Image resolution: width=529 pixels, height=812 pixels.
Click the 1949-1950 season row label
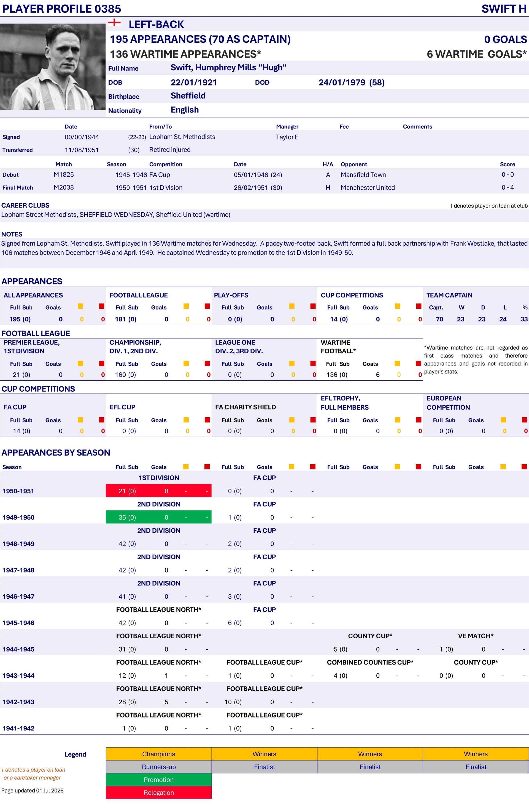pyautogui.click(x=18, y=517)
